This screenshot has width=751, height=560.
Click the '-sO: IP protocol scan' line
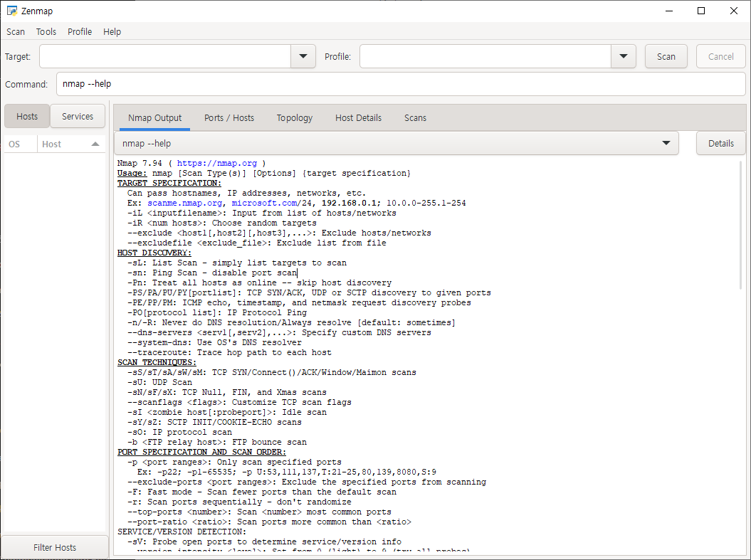[x=179, y=432]
